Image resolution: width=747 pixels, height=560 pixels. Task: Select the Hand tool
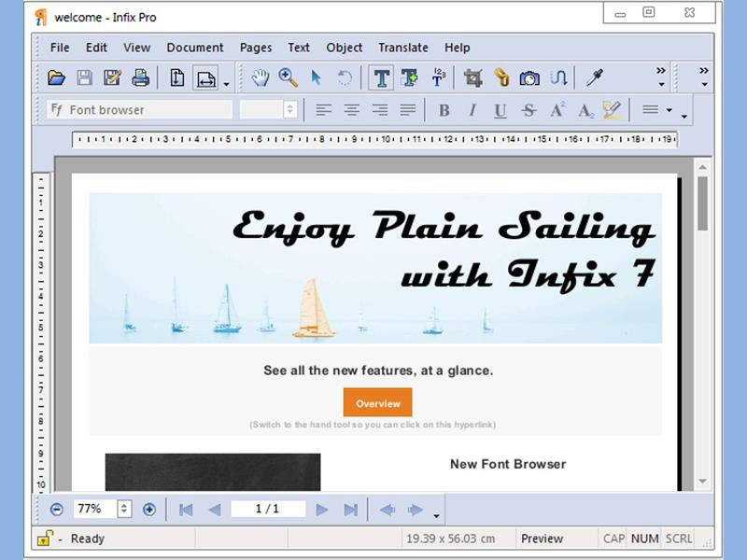[261, 77]
